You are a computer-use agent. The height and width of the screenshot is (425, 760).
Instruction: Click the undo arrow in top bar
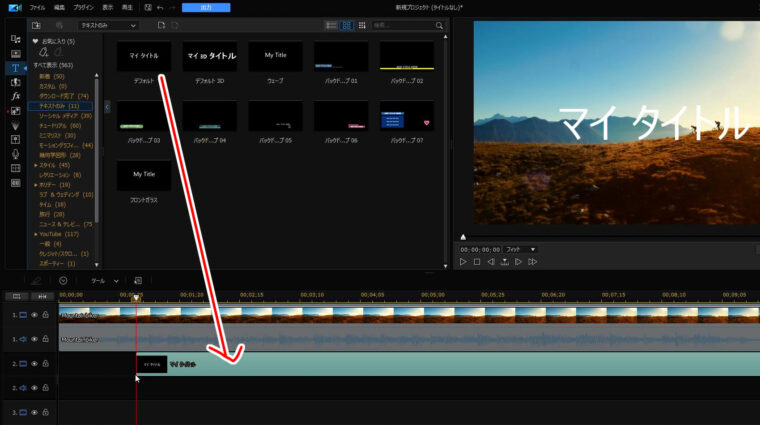click(x=160, y=7)
